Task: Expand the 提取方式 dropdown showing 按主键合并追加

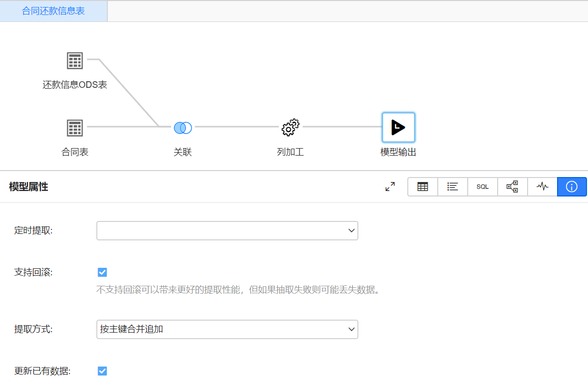Action: click(x=227, y=329)
